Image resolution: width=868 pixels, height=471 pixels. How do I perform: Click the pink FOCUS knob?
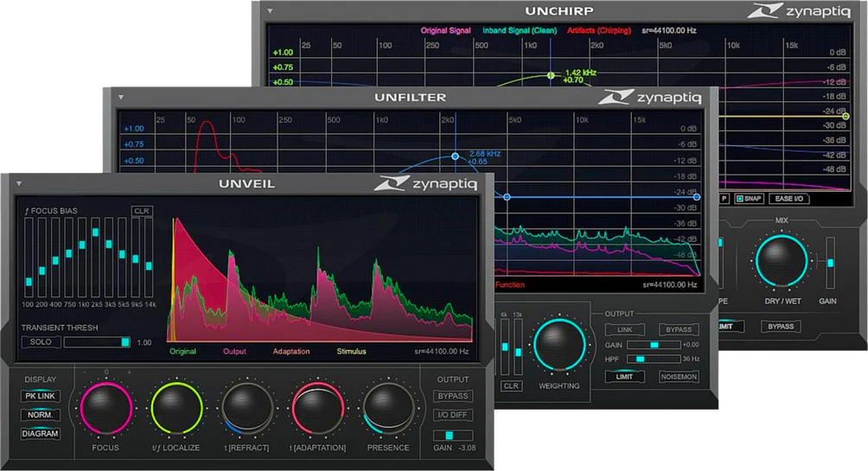coord(105,408)
